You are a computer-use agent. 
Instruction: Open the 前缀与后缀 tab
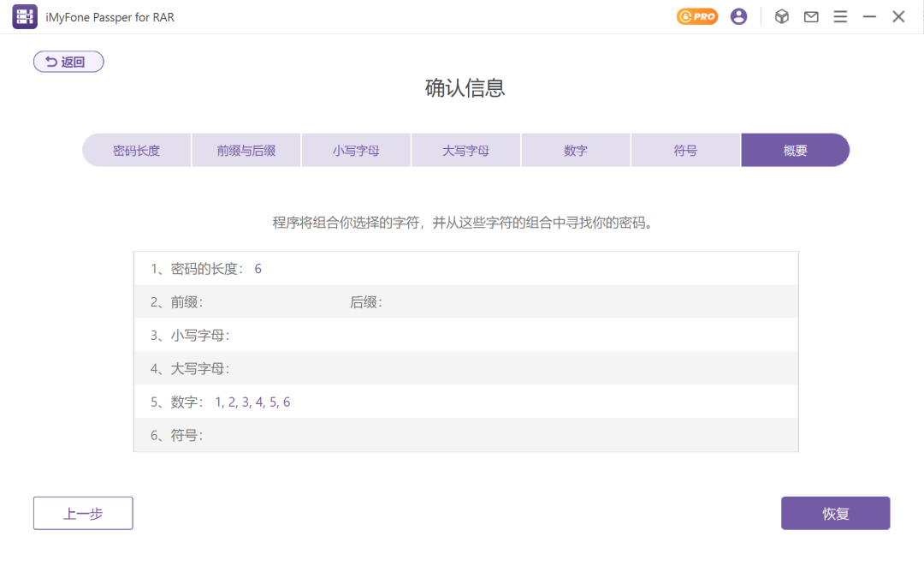[246, 149]
